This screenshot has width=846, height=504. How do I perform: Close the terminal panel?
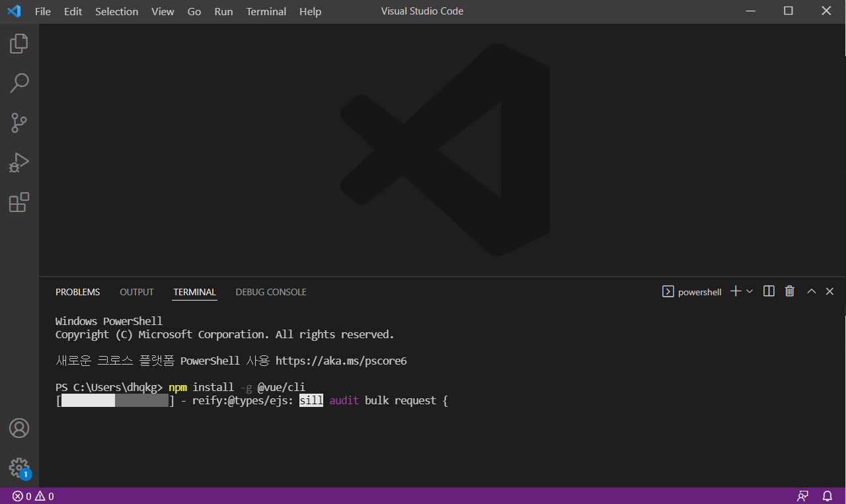coord(829,291)
